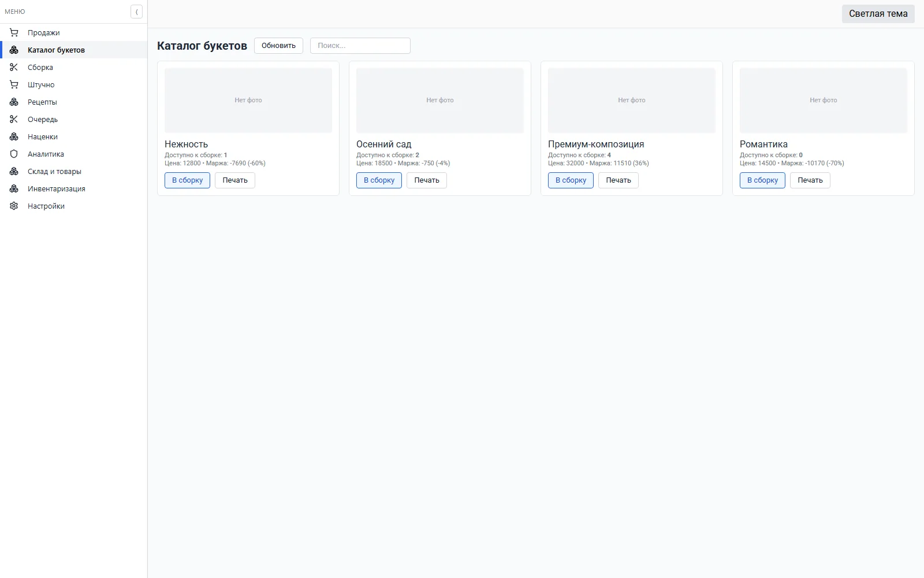This screenshot has height=578, width=924.
Task: Print the Премиум-композиция card
Action: [619, 180]
